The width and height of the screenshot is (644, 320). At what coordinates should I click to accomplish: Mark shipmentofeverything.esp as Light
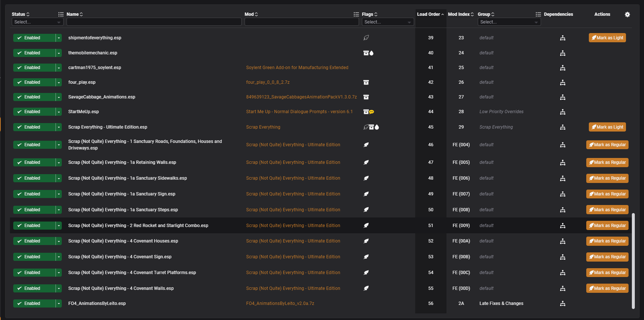coord(607,38)
